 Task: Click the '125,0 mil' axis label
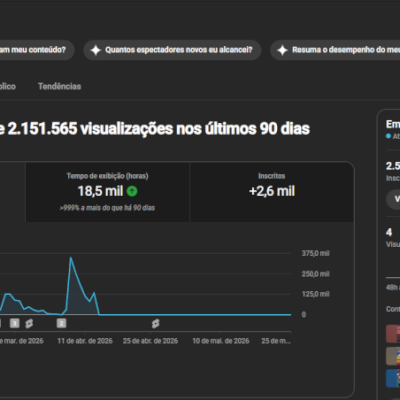(315, 294)
